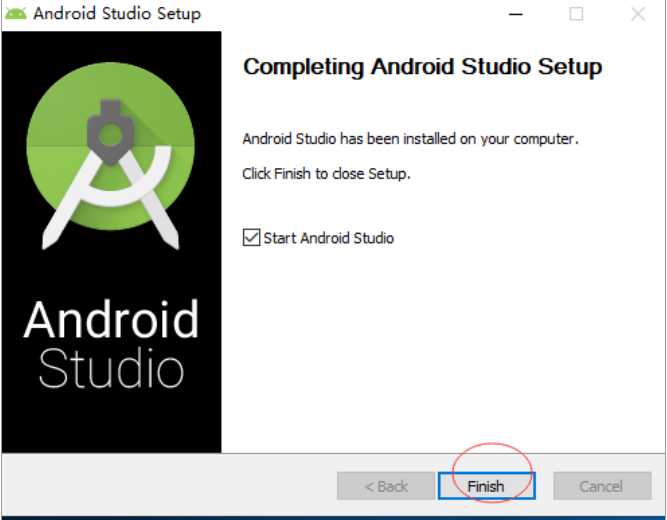Click the Android icon in the title bar
This screenshot has width=667, height=520.
16,14
